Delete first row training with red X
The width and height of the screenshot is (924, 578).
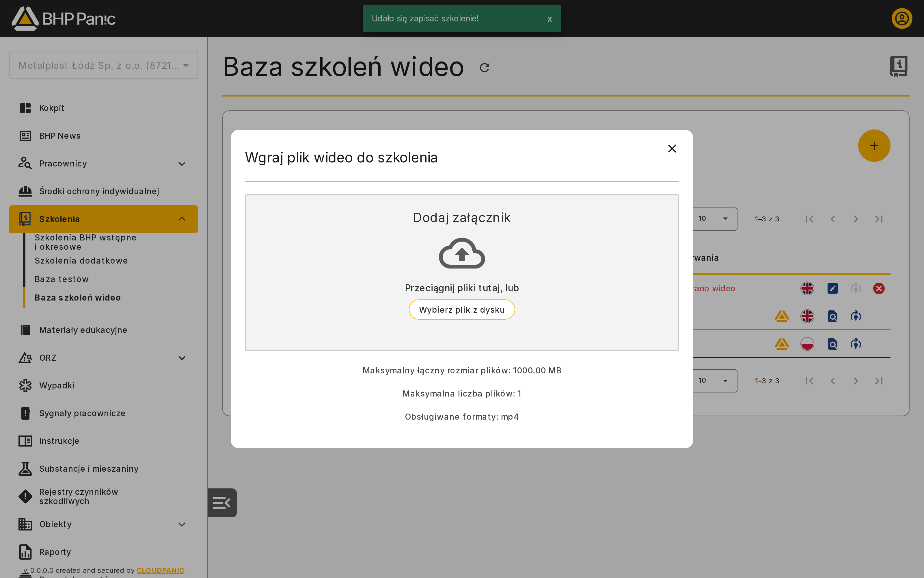click(x=879, y=288)
